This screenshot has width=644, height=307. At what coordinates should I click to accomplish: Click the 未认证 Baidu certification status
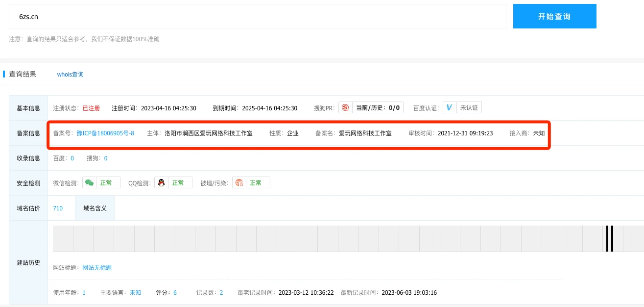(x=469, y=108)
